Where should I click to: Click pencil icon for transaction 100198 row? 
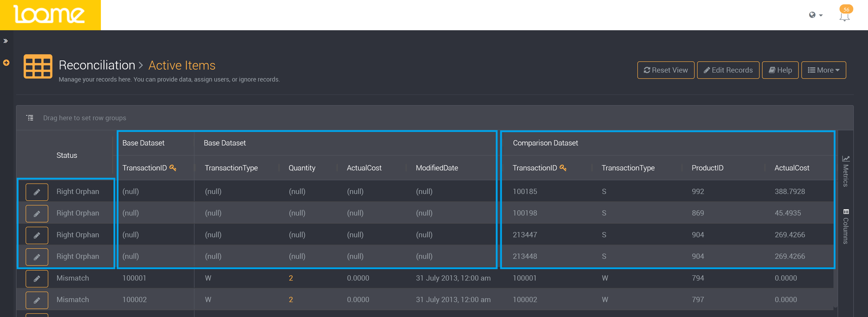(x=37, y=213)
